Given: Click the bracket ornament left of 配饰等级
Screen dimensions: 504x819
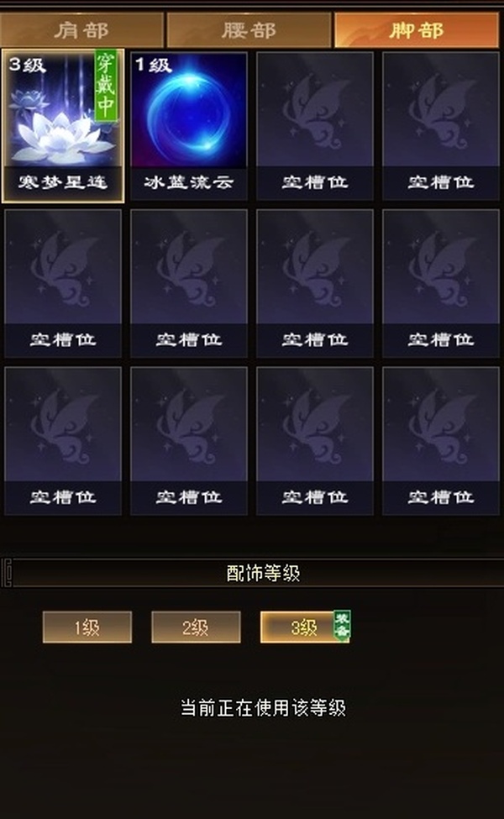Looking at the screenshot, I should (6, 573).
